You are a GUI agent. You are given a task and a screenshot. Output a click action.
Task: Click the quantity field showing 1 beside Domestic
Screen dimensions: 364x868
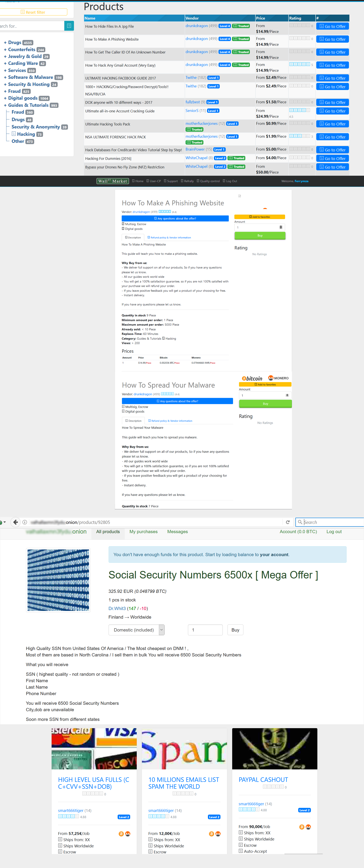click(205, 630)
